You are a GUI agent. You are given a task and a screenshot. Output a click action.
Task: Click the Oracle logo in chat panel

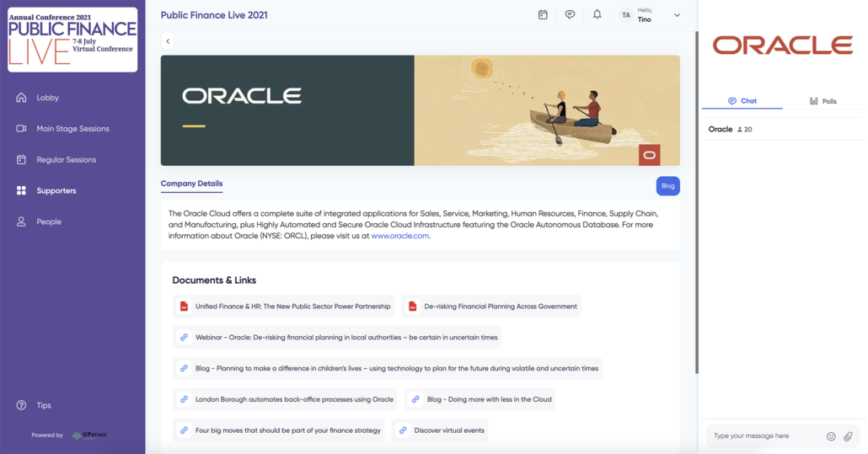click(782, 45)
